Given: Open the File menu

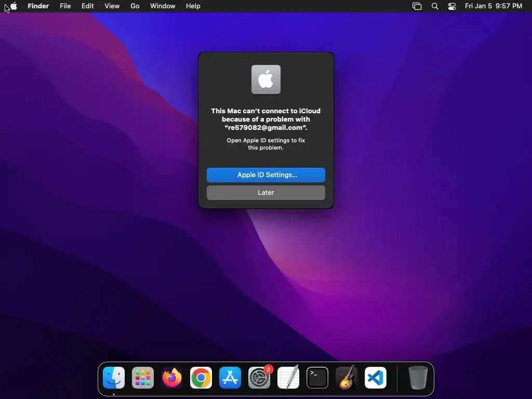Looking at the screenshot, I should [65, 6].
